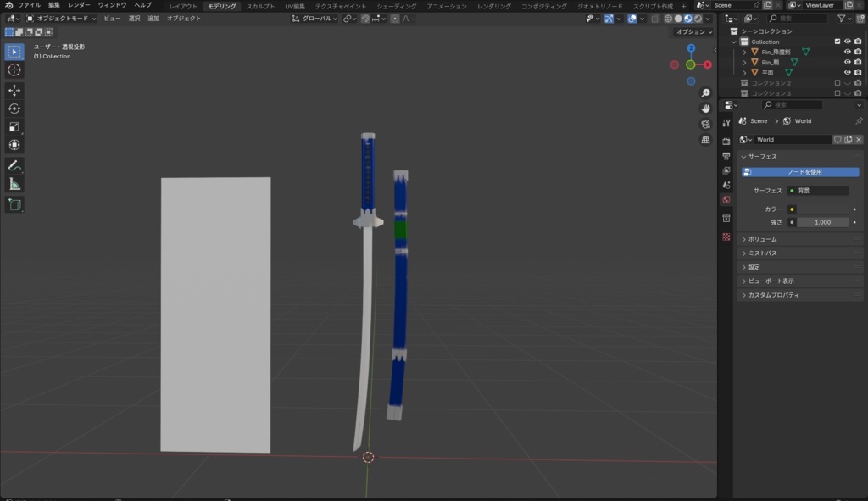Expand the 設定 panel

click(x=800, y=267)
